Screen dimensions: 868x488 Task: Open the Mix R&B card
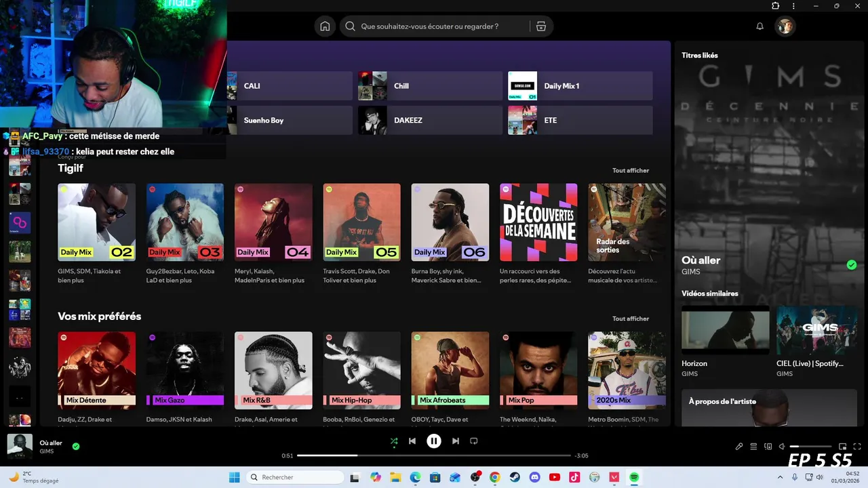(273, 370)
